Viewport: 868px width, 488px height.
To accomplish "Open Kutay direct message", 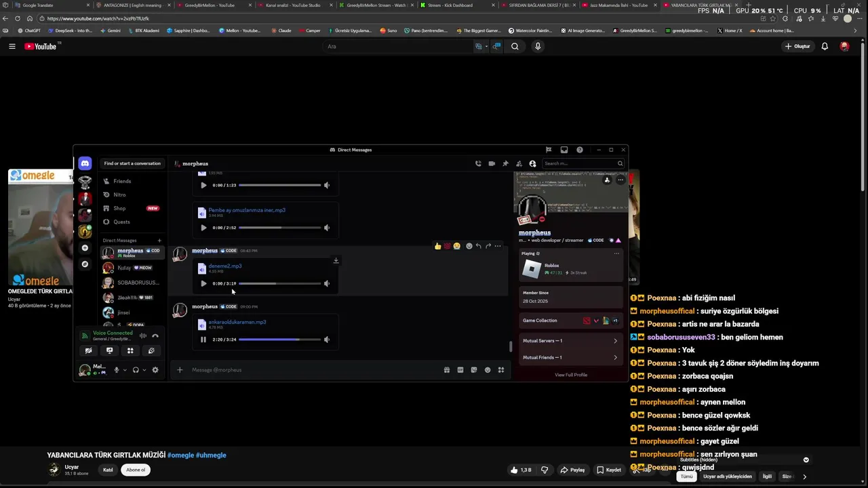I will click(133, 268).
